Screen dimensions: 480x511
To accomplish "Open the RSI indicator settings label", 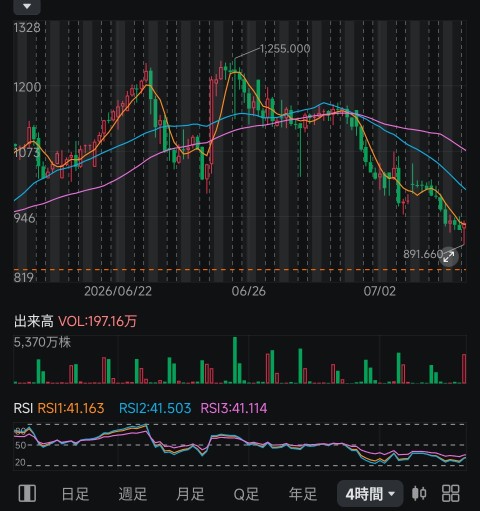I will (23, 408).
